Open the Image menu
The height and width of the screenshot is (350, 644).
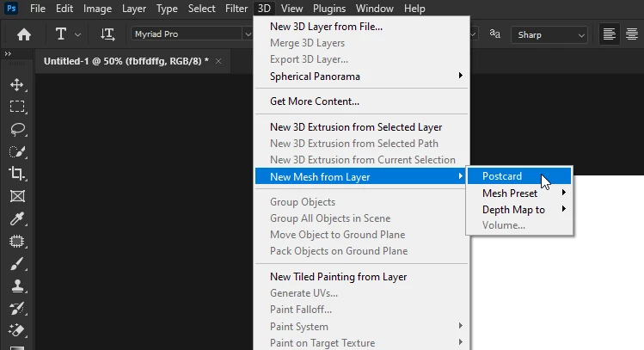coord(97,9)
